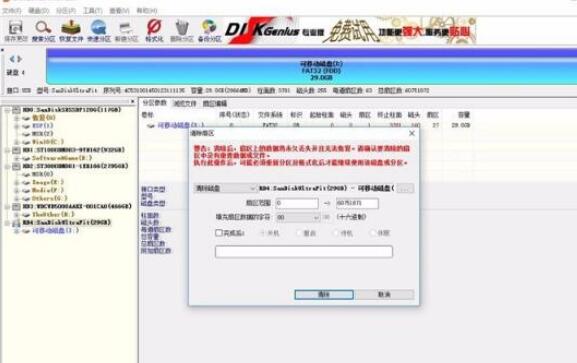
Task: Select the Media(F:) partition
Action: pos(48,190)
